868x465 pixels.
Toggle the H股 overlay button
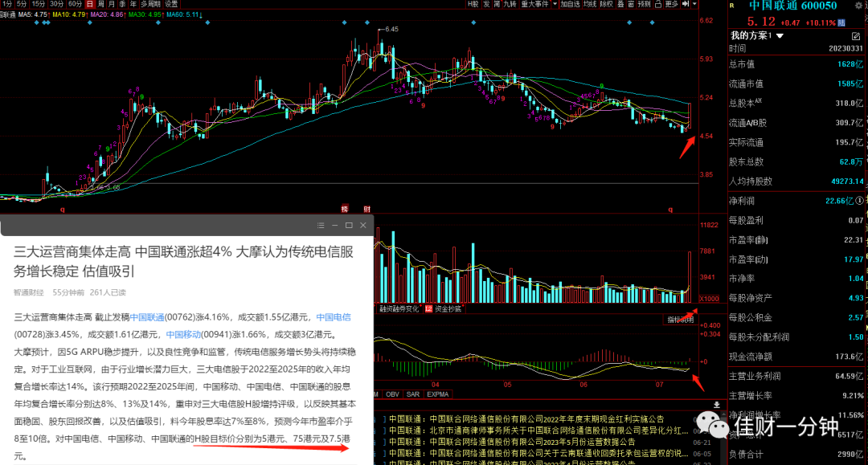[473, 4]
